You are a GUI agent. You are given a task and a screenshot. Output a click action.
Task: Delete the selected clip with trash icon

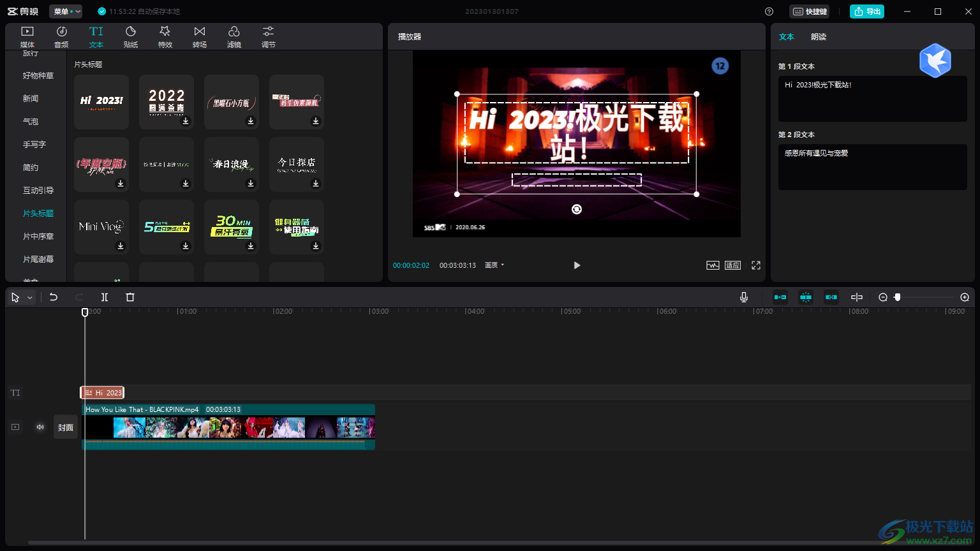pos(130,297)
